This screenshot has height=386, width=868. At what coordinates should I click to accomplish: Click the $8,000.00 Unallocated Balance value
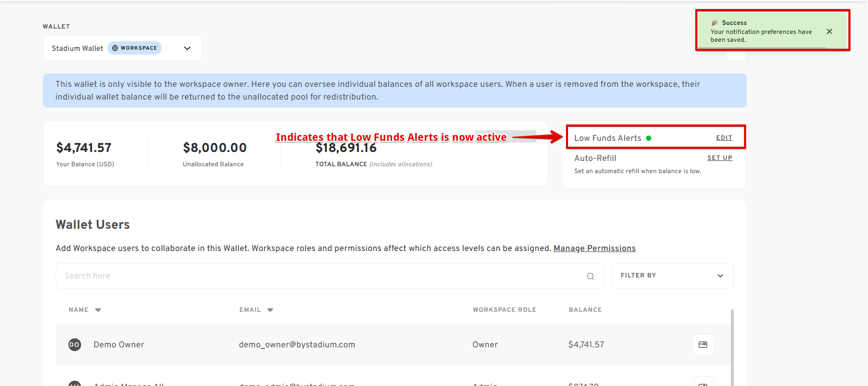point(215,148)
